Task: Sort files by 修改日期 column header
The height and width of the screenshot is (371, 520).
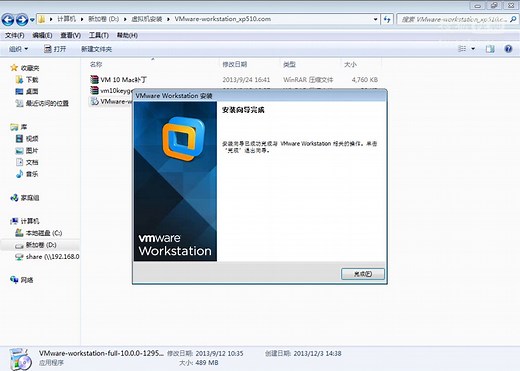Action: (235, 64)
